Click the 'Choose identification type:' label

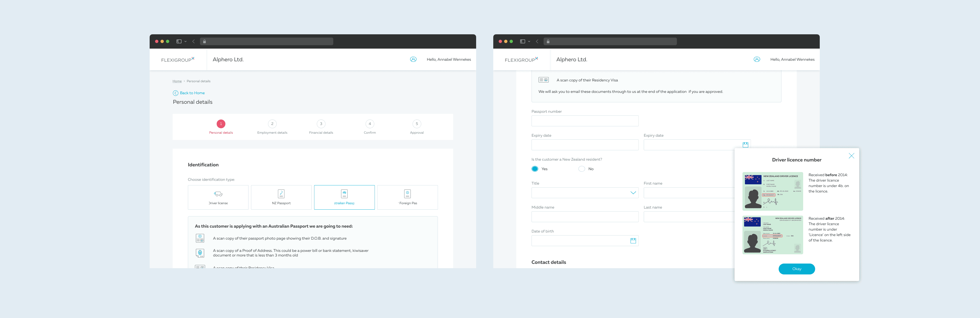pos(211,179)
